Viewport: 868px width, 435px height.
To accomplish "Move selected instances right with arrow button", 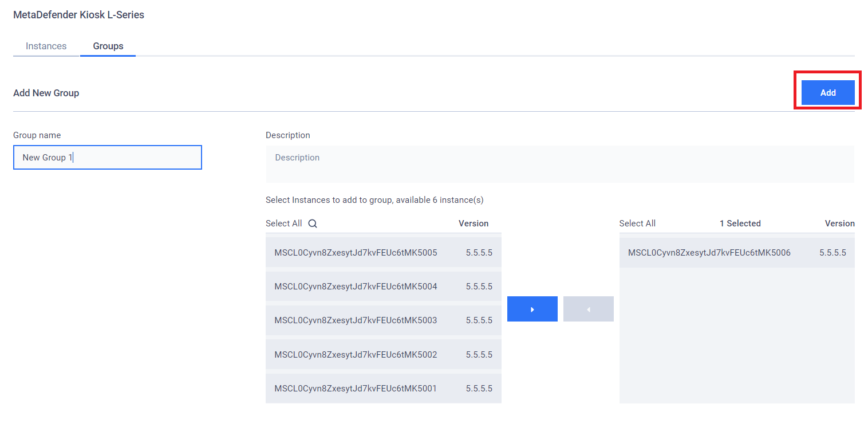I will (532, 309).
